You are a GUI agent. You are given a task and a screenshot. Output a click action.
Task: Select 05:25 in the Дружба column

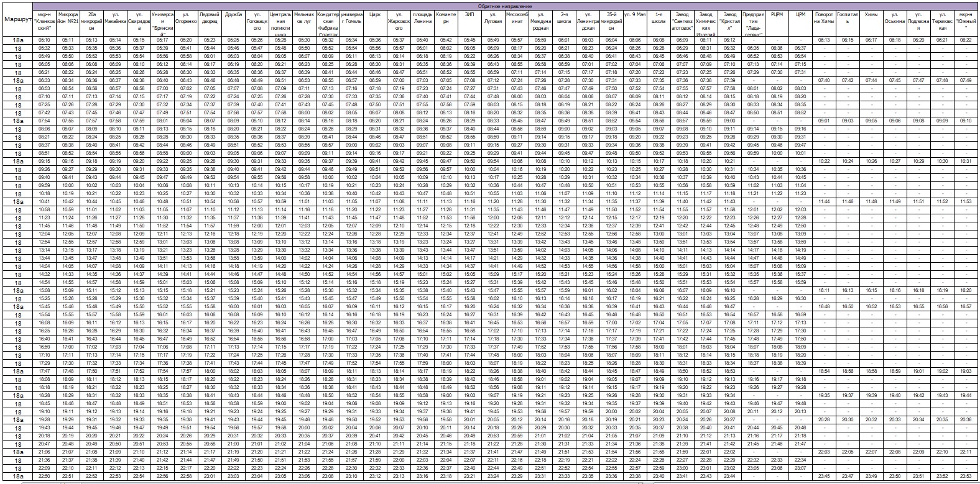pos(233,40)
